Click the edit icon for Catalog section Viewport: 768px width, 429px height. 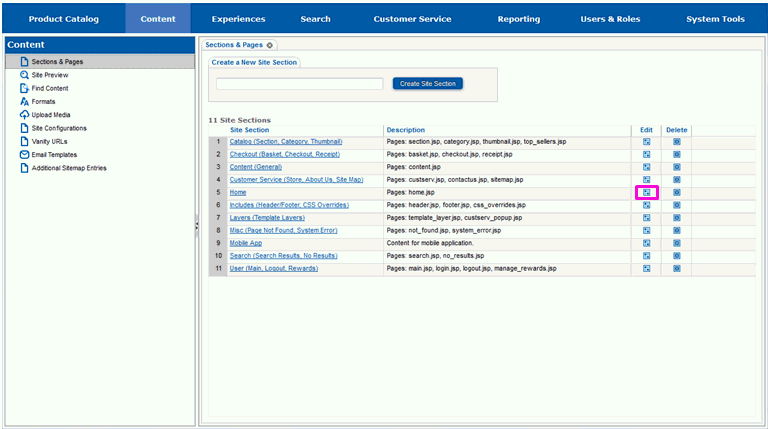coord(647,142)
